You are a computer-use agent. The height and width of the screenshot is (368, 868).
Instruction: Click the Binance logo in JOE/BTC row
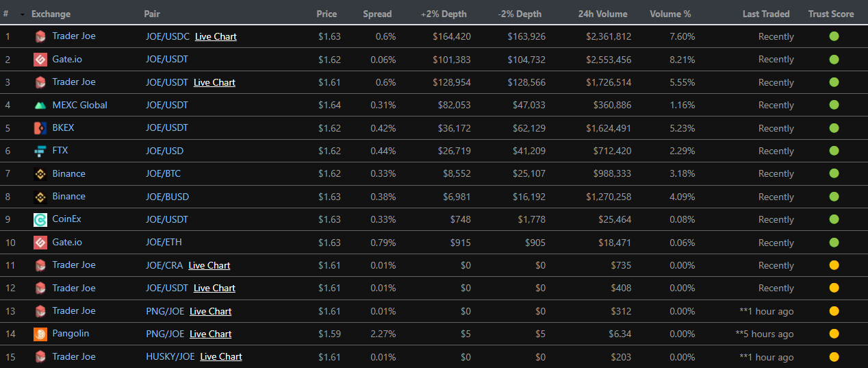pyautogui.click(x=40, y=174)
